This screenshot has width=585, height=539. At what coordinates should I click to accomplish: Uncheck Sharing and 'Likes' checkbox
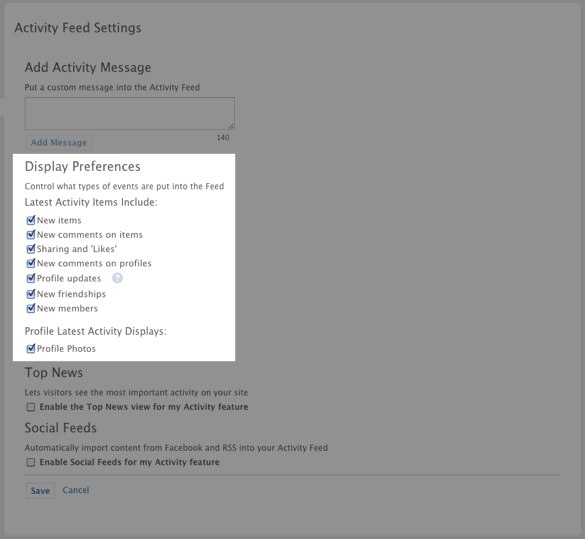coord(31,249)
